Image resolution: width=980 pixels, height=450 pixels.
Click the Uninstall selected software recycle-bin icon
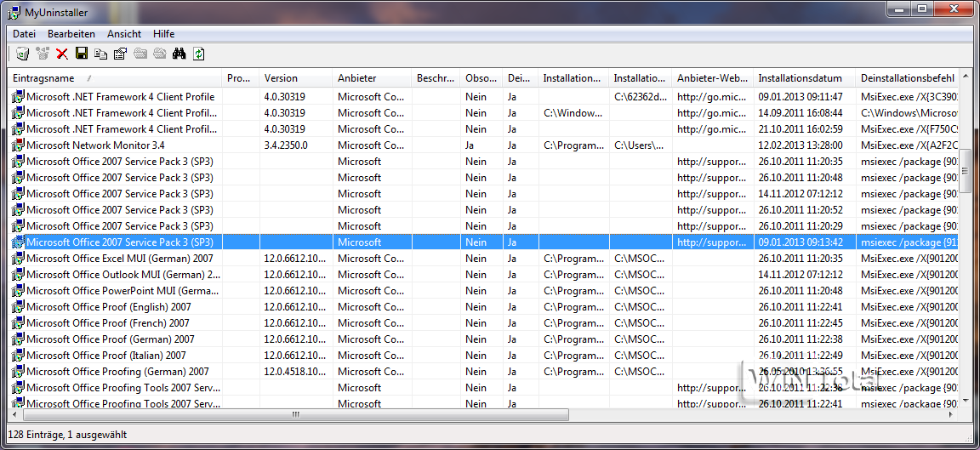22,54
